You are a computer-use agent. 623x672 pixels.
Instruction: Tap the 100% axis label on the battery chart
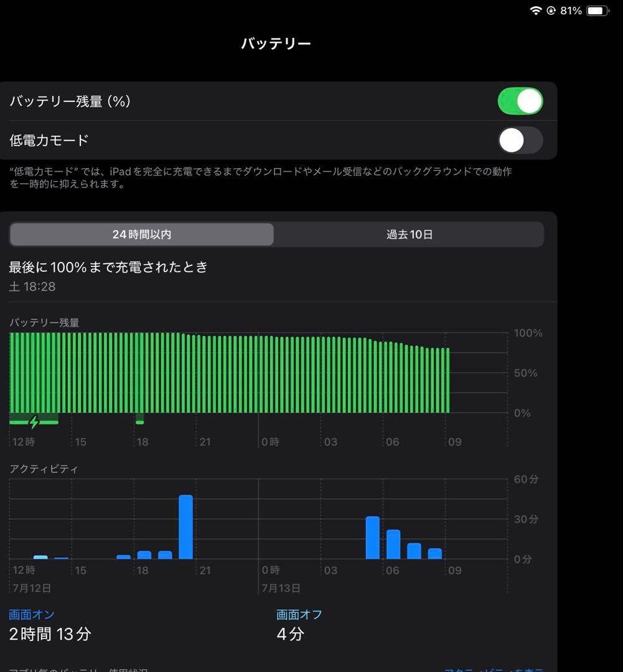[527, 334]
